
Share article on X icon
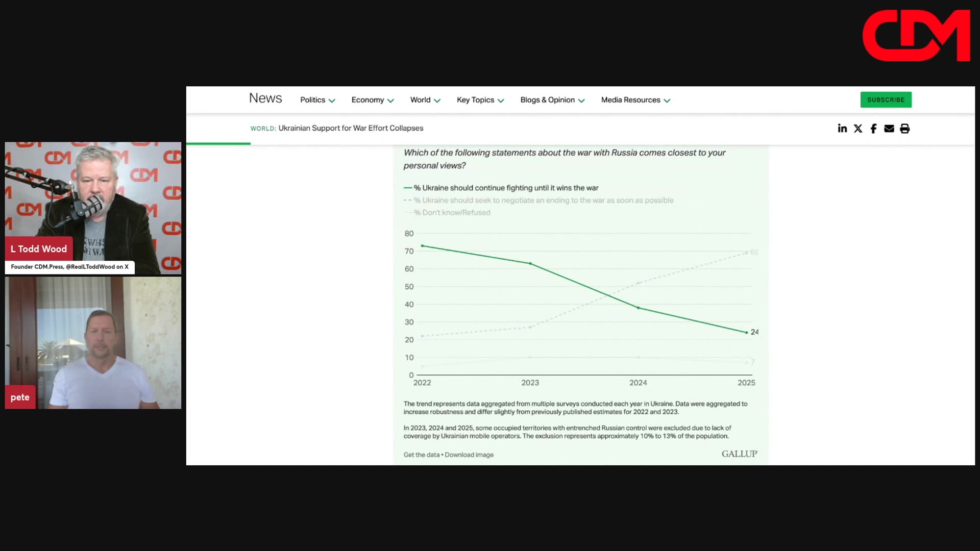858,129
